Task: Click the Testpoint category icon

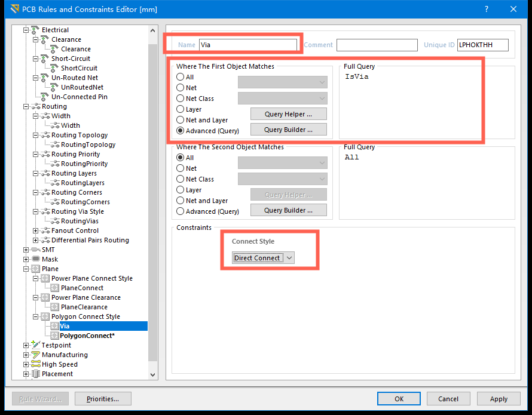Action: (35, 345)
